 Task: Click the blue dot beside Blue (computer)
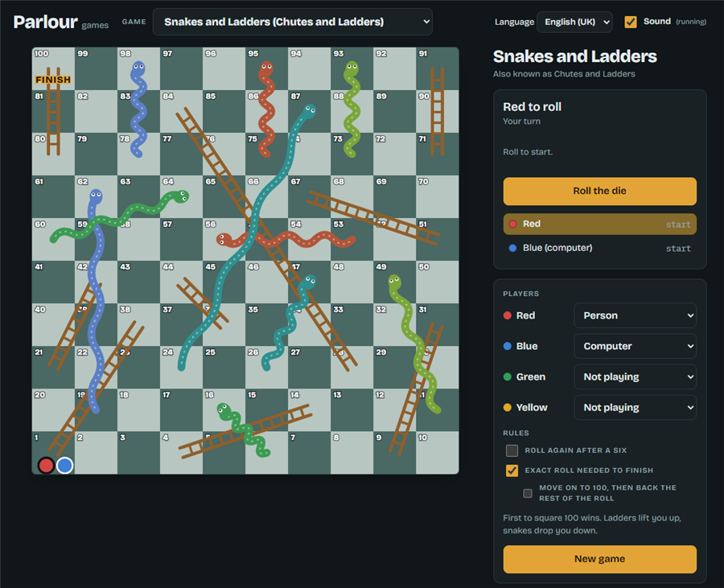coord(512,249)
